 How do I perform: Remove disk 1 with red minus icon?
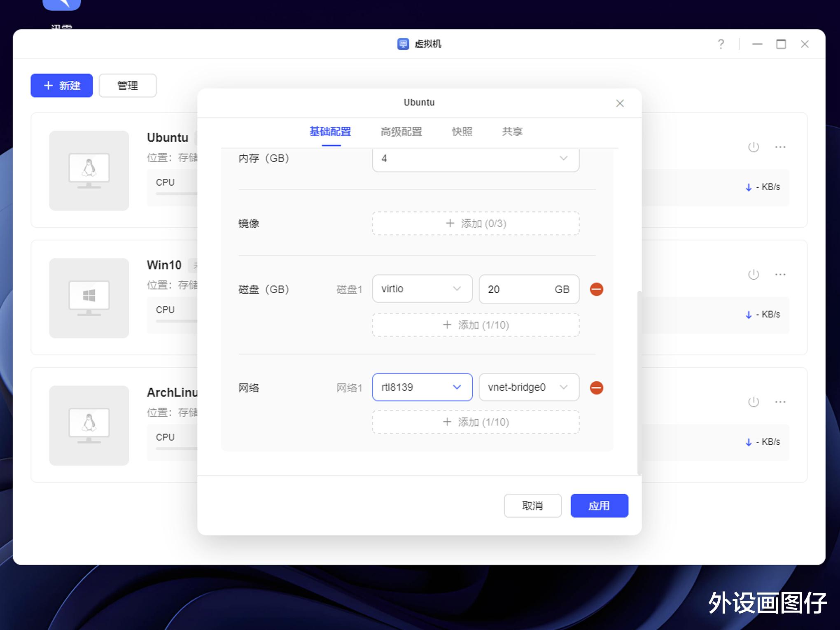(x=596, y=289)
